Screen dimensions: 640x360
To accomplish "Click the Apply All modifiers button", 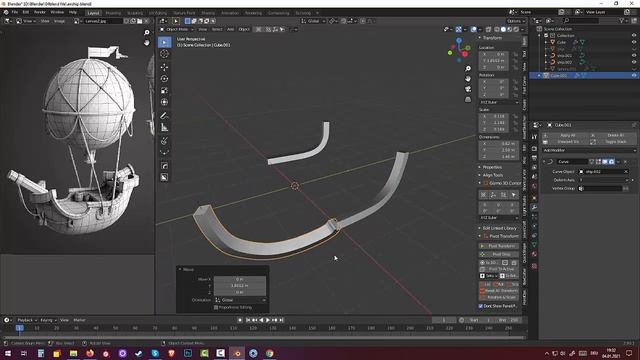I will click(x=564, y=135).
